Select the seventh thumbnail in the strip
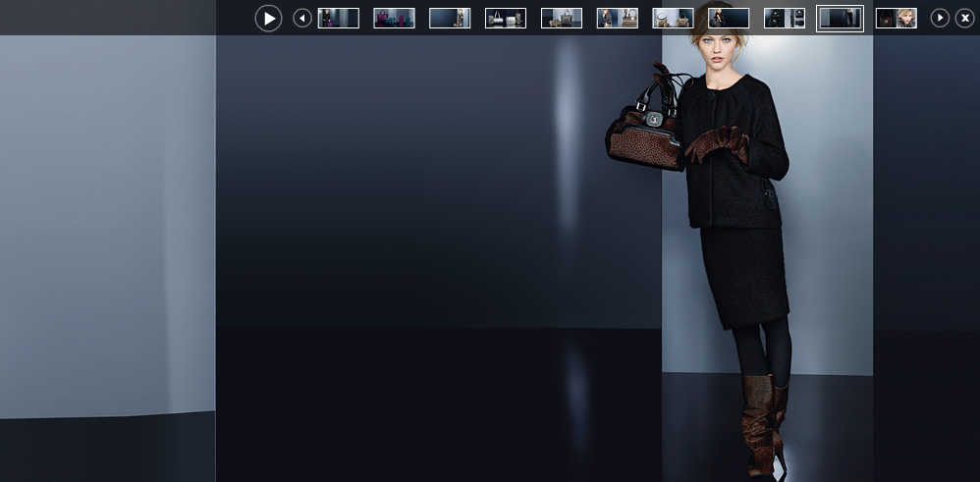 [x=673, y=18]
